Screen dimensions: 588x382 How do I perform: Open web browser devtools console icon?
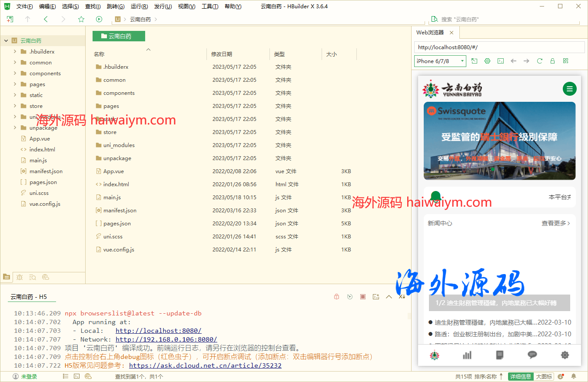tap(501, 61)
